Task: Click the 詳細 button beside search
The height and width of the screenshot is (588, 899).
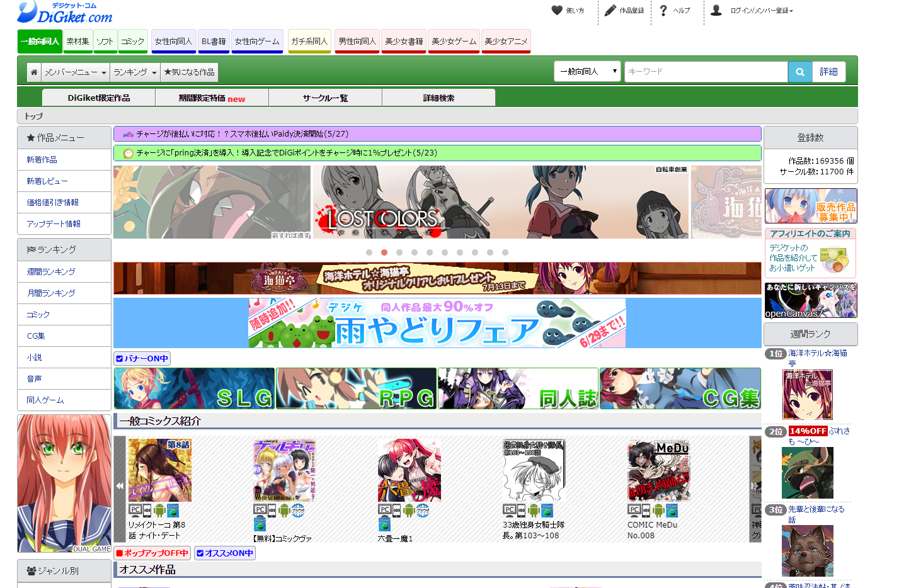Action: coord(828,72)
